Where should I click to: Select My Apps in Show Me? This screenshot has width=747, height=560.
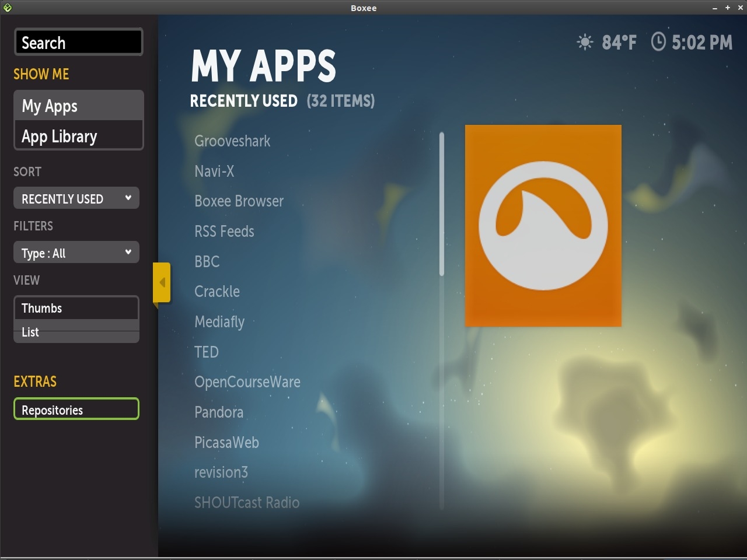coord(78,106)
